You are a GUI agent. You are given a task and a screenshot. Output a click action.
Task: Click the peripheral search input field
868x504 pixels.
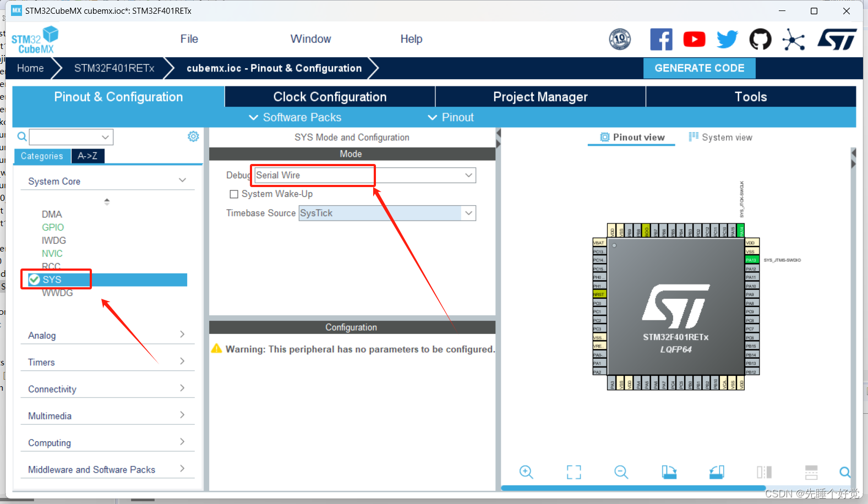pyautogui.click(x=65, y=137)
